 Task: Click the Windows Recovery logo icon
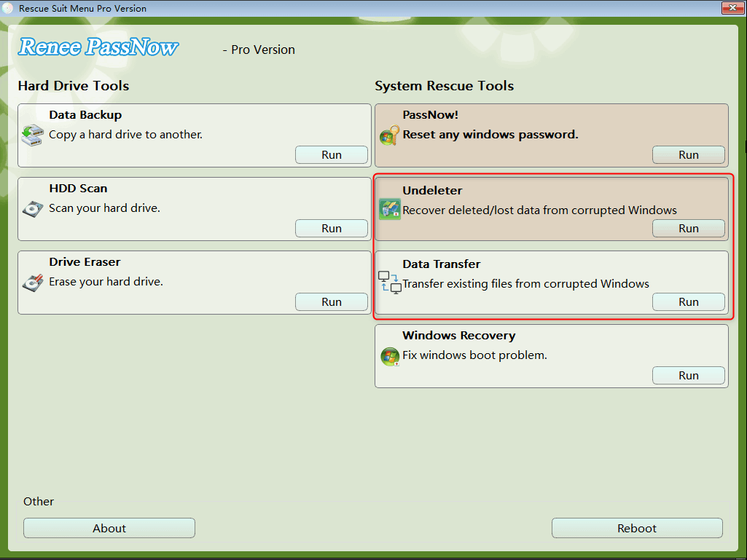pos(390,356)
